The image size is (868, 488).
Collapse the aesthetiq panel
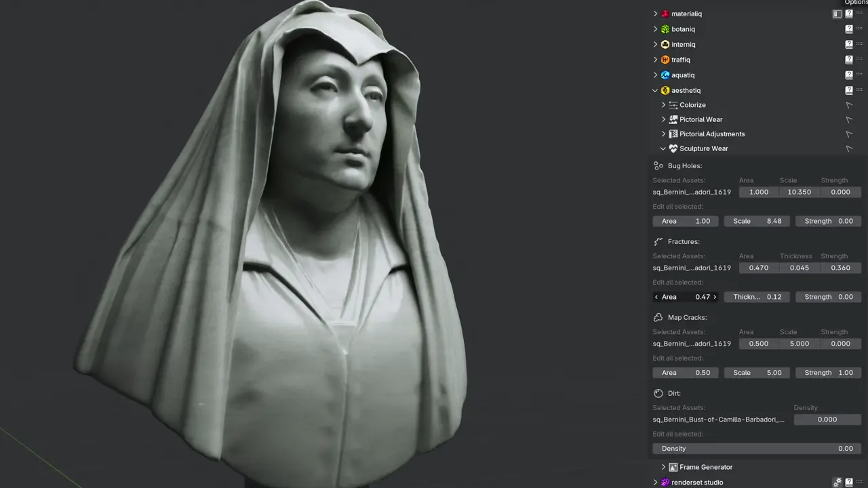tap(655, 90)
